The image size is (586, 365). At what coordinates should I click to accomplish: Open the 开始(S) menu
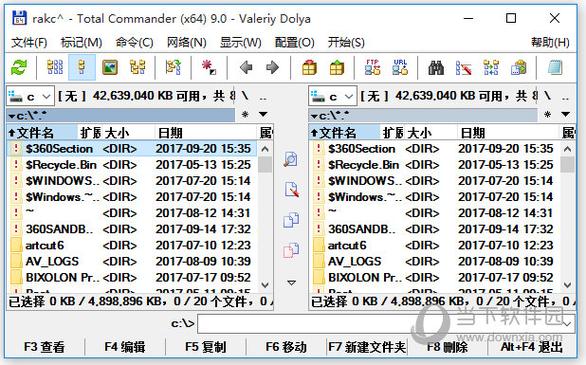coord(346,42)
